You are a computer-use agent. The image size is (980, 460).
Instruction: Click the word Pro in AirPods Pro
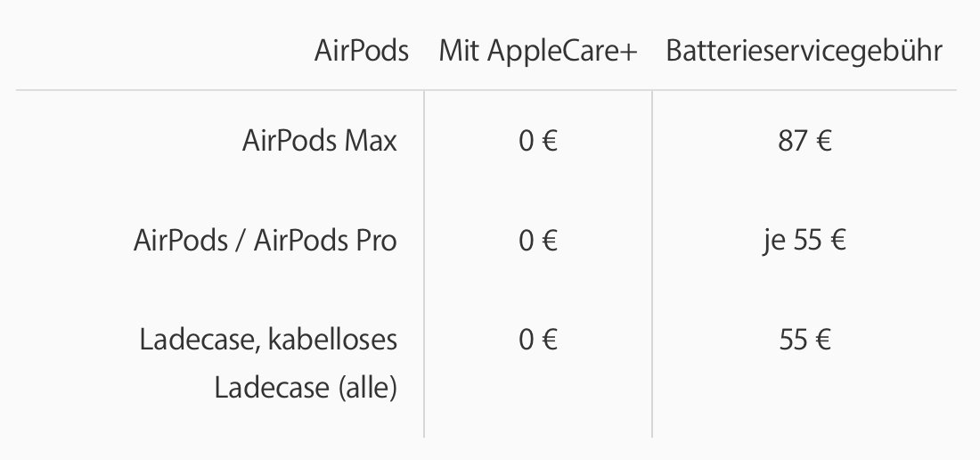[376, 241]
